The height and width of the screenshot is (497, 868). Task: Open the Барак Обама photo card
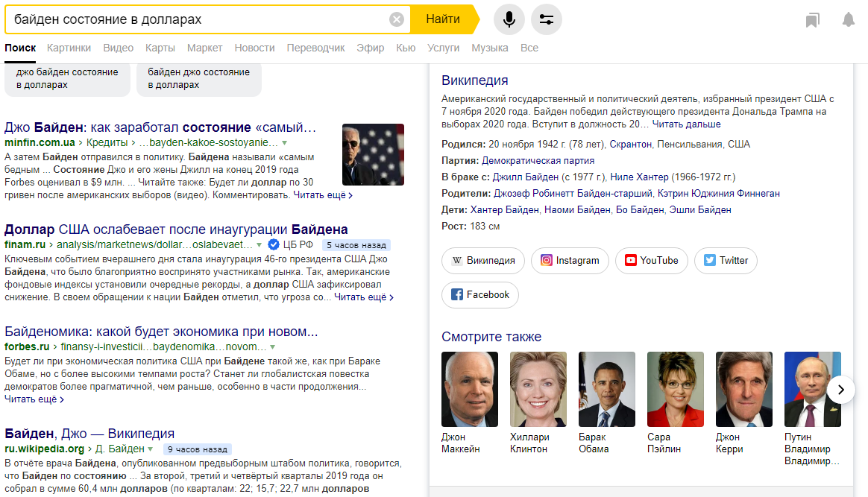point(607,389)
